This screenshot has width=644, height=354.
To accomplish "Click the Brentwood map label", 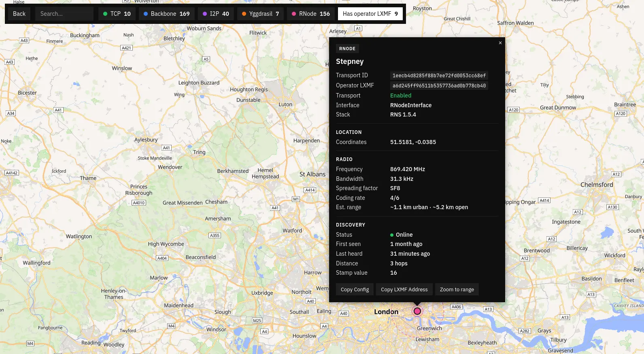I will click(x=537, y=250).
